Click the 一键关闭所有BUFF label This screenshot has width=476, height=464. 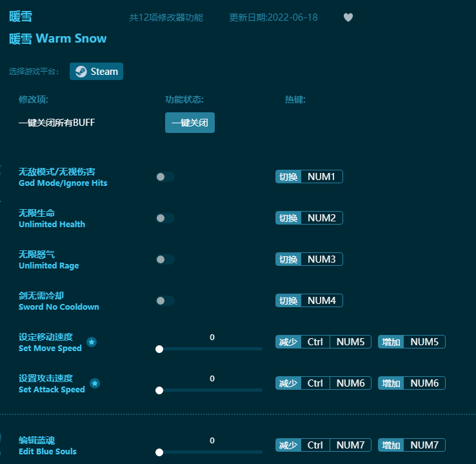coord(57,123)
